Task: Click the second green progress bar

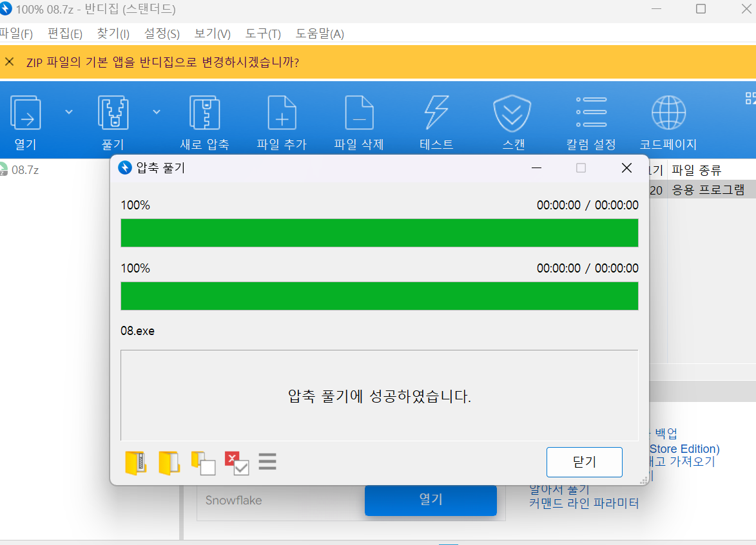Action: (x=380, y=296)
